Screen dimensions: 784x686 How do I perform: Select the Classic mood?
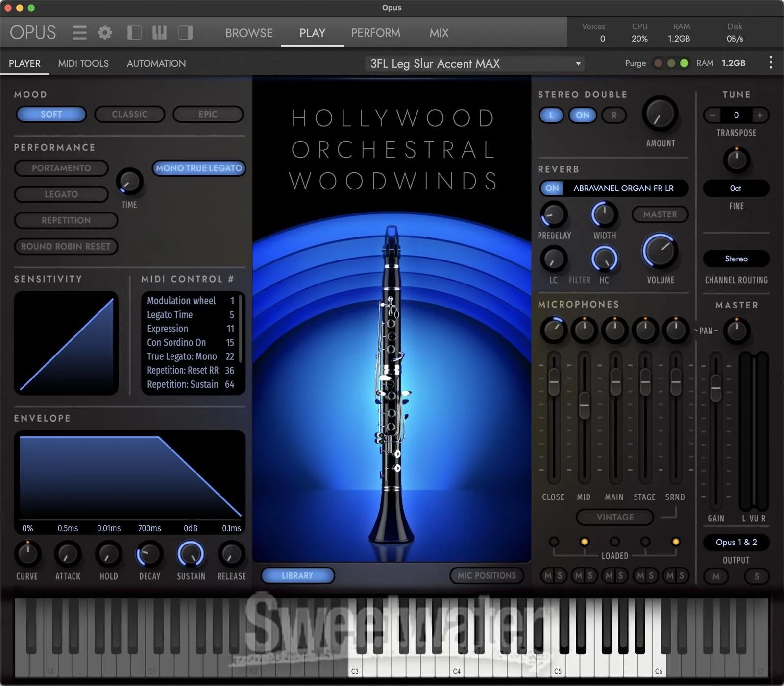[x=129, y=114]
